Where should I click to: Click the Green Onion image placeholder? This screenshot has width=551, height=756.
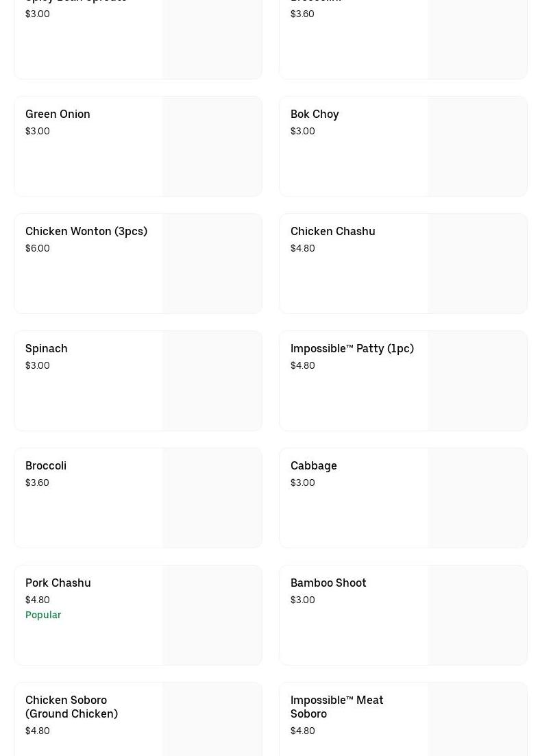(212, 146)
